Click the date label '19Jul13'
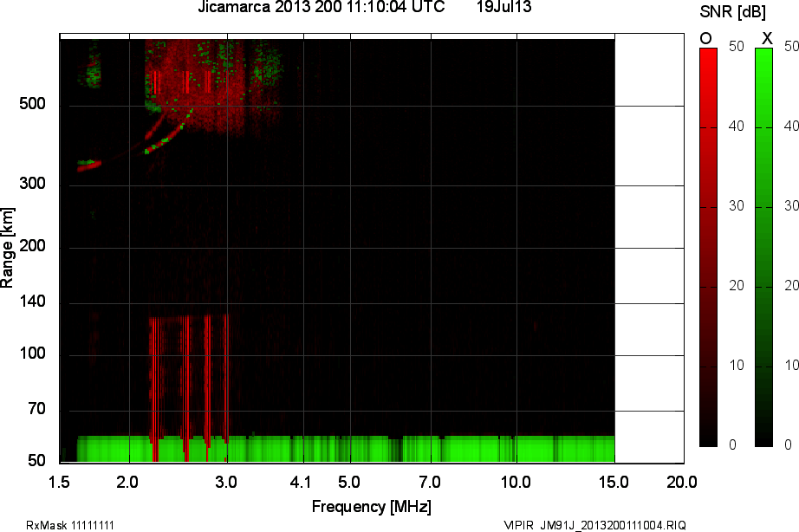 (504, 7)
